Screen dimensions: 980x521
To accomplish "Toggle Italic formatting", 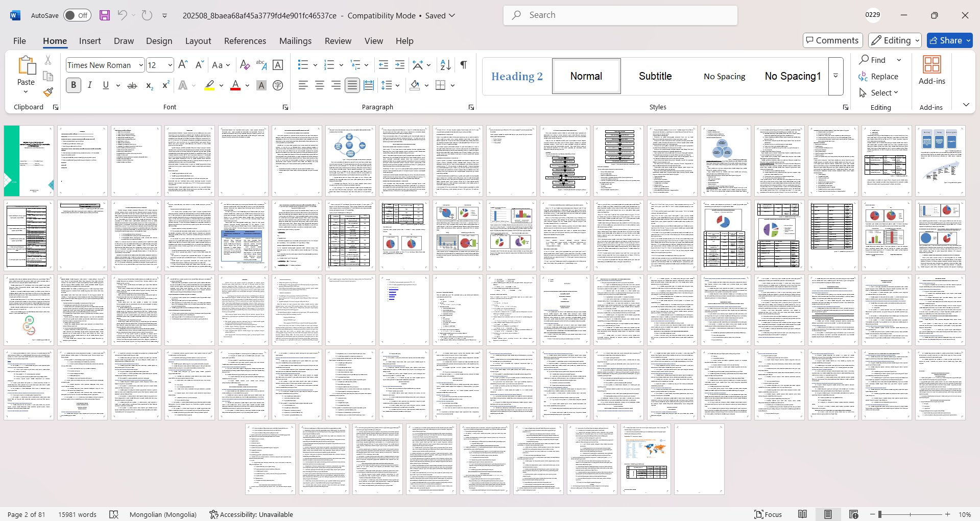I will pyautogui.click(x=90, y=85).
